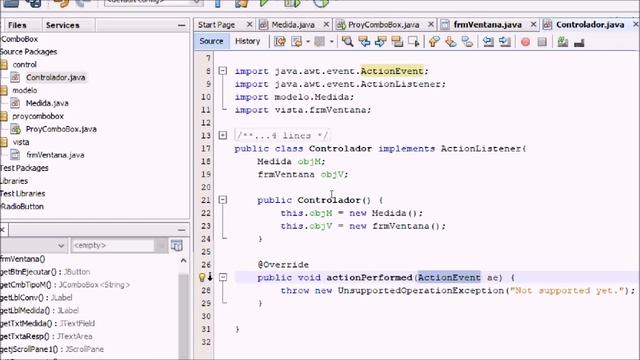The image size is (640, 360).
Task: Select the Controlador.java editor tab
Action: pos(590,25)
